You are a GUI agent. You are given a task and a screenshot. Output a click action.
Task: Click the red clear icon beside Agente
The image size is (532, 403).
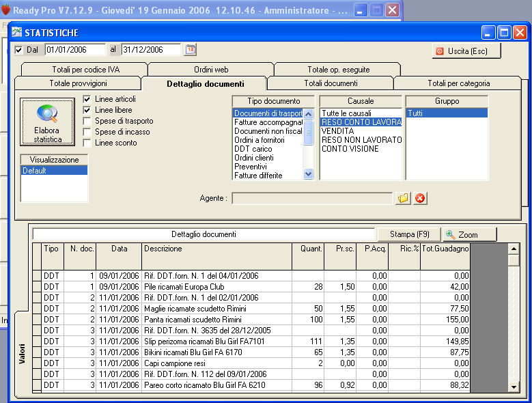(x=420, y=198)
